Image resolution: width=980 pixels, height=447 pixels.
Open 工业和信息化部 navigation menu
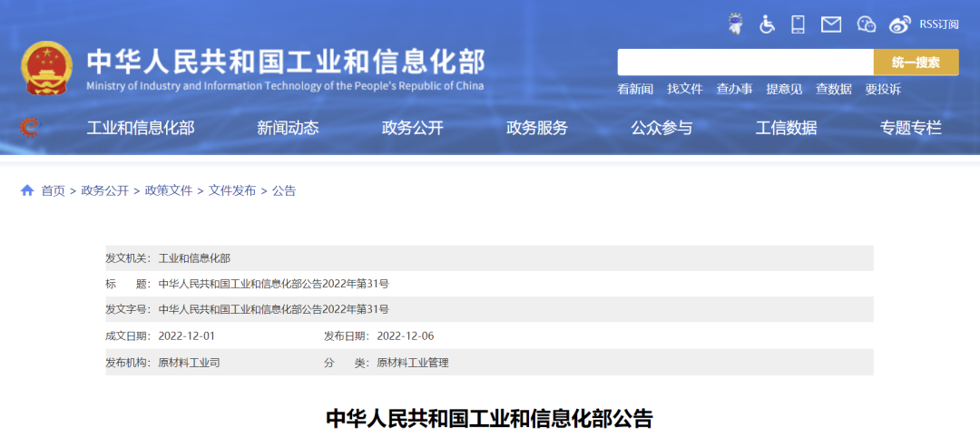[x=141, y=128]
